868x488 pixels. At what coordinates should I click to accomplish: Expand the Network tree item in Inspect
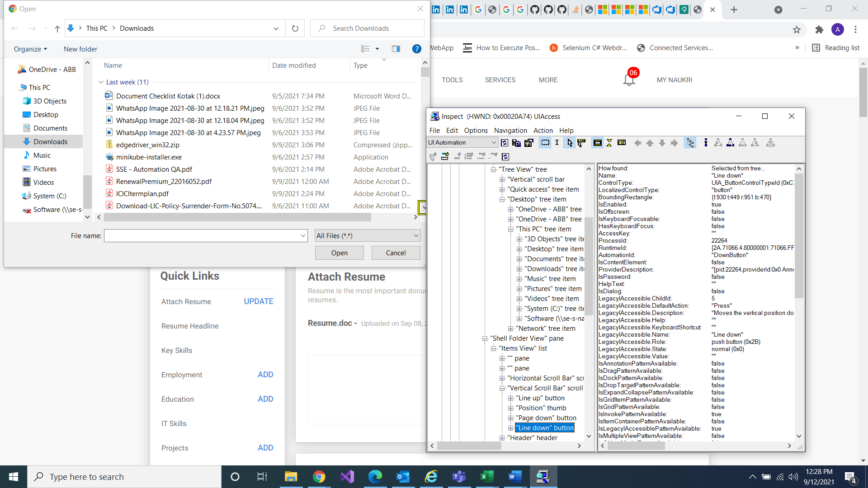pyautogui.click(x=511, y=328)
